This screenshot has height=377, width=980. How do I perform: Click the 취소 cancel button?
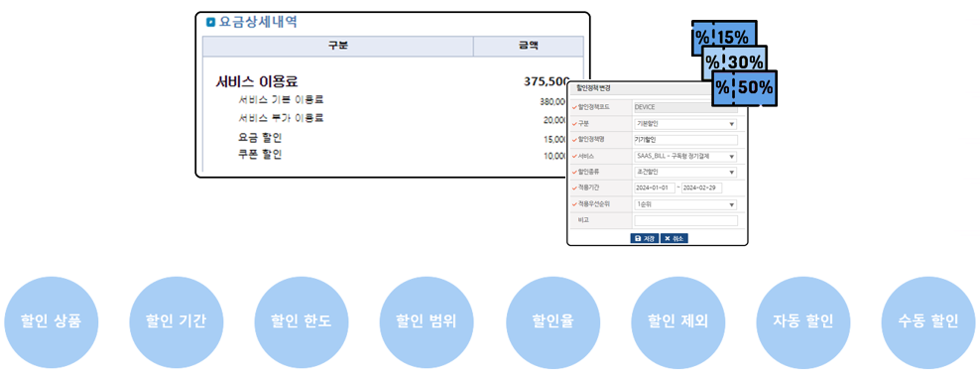[x=674, y=239]
